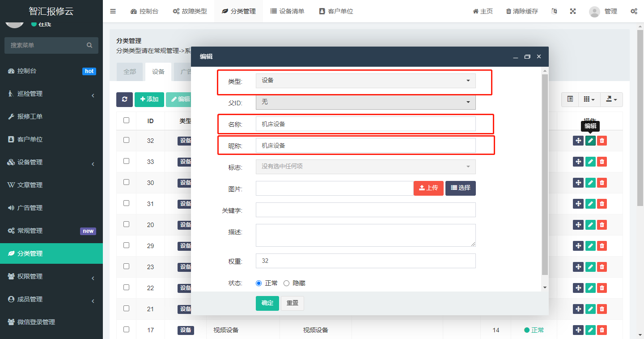Image resolution: width=644 pixels, height=339 pixels.
Task: Click the move icon in row ID 31
Action: (x=578, y=204)
